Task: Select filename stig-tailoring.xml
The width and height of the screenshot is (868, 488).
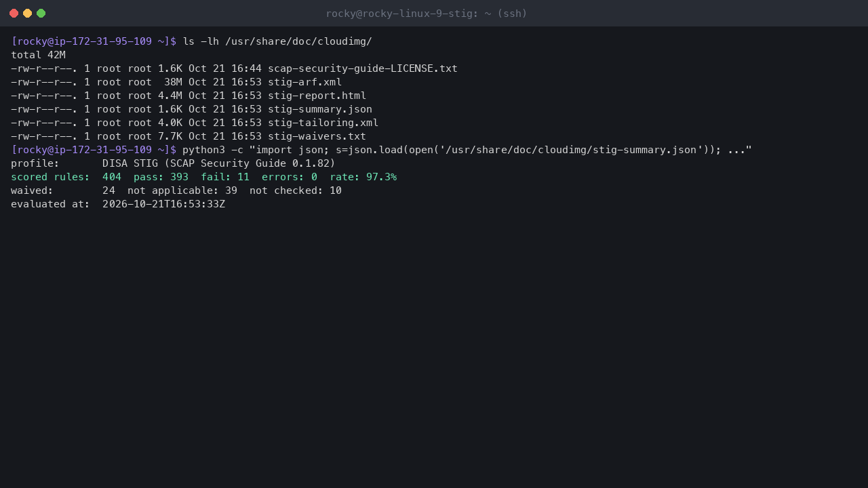Action: pyautogui.click(x=323, y=123)
